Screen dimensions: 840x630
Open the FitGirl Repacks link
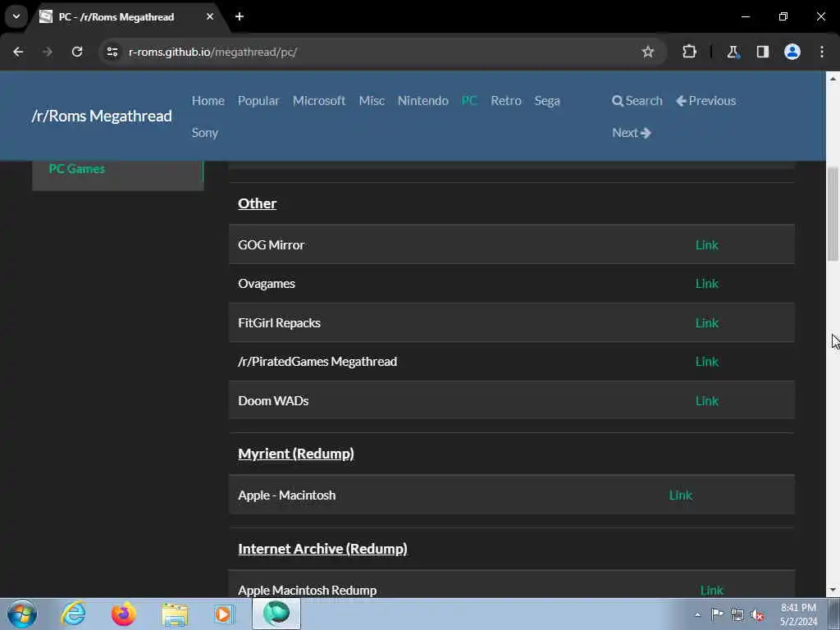click(706, 322)
